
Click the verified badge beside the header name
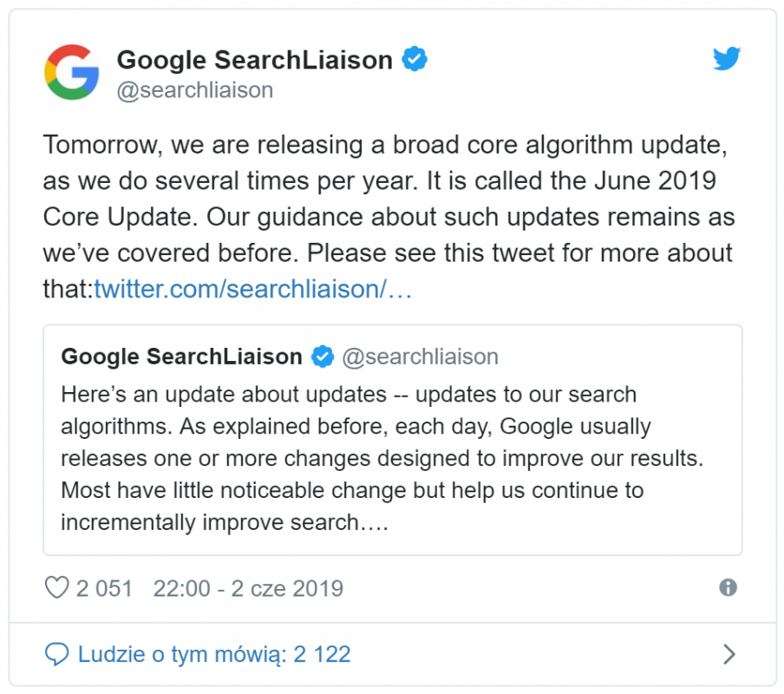(415, 60)
